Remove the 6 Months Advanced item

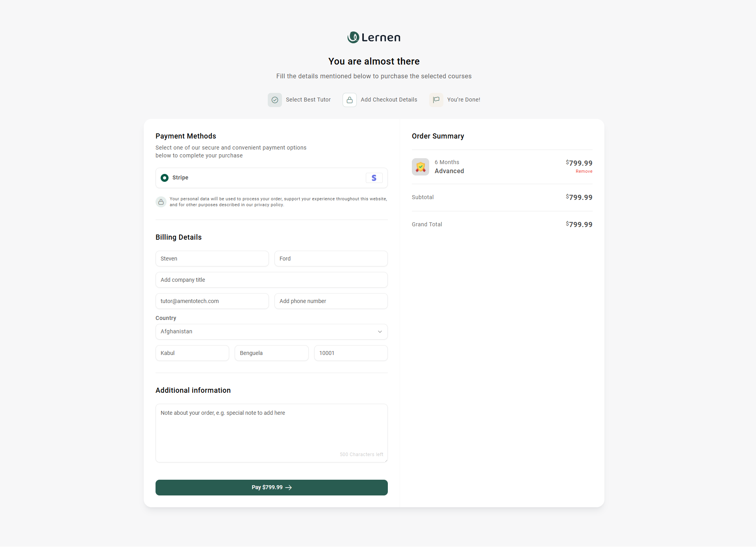click(x=584, y=172)
